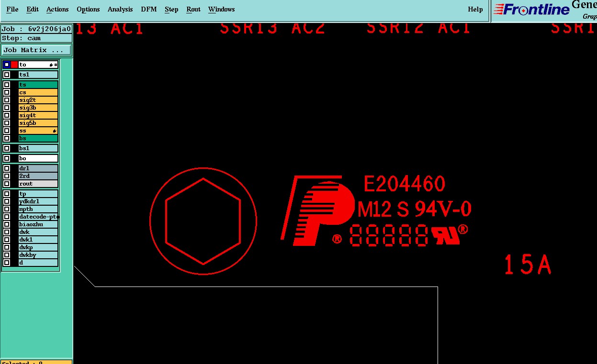This screenshot has height=364, width=597.
Task: Pick the biaozhu layer name
Action: pyautogui.click(x=38, y=224)
